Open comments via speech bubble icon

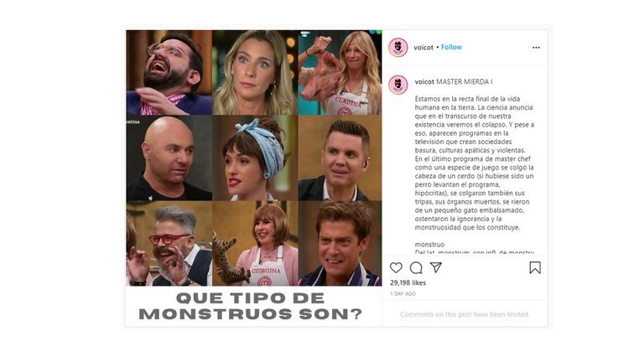(416, 268)
